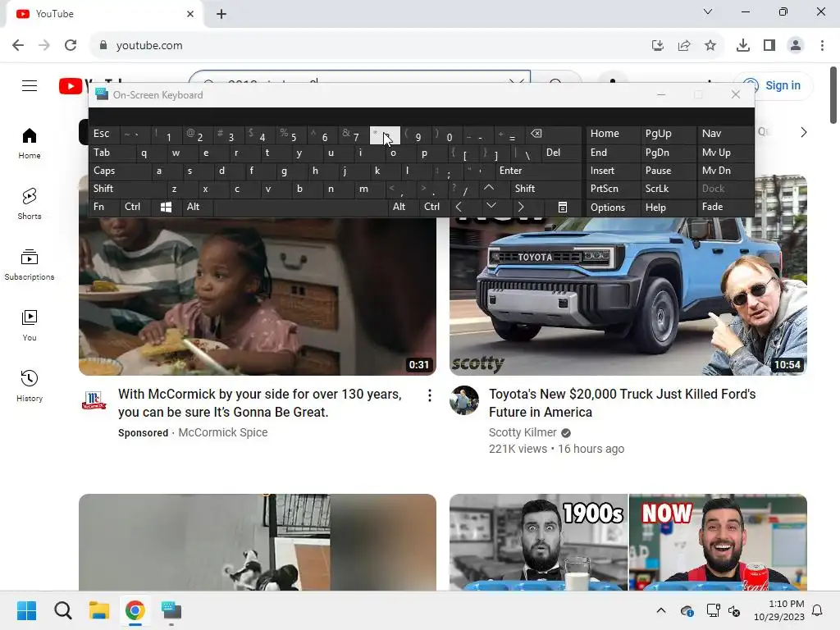Show hidden system tray icons chevron
Viewport: 840px width, 630px height.
click(x=661, y=610)
